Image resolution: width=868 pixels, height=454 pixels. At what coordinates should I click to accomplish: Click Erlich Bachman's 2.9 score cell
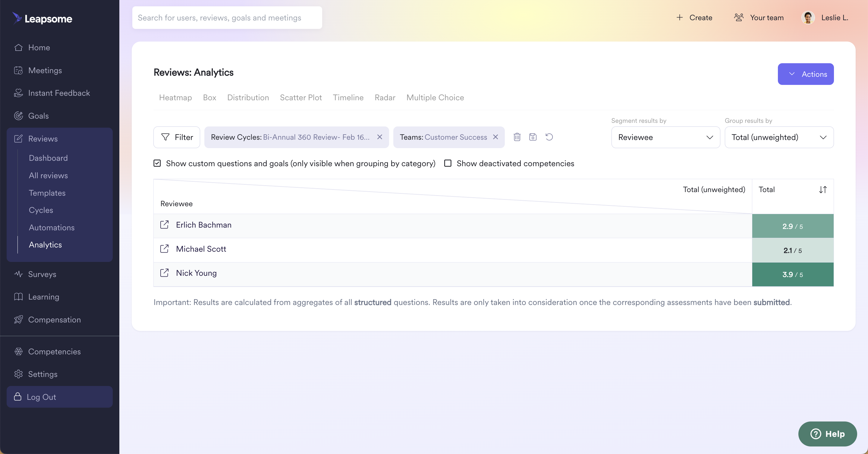[x=793, y=226]
